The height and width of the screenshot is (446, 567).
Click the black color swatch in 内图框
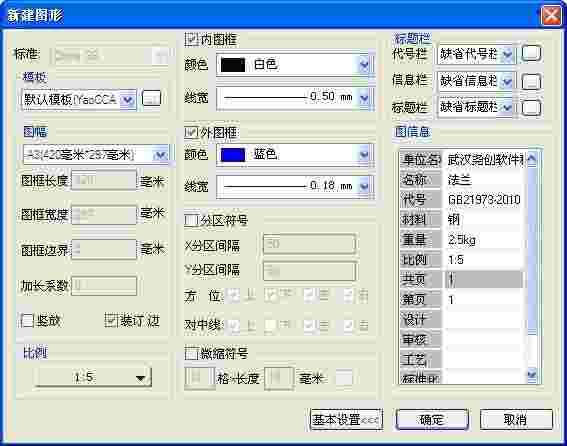pos(233,65)
